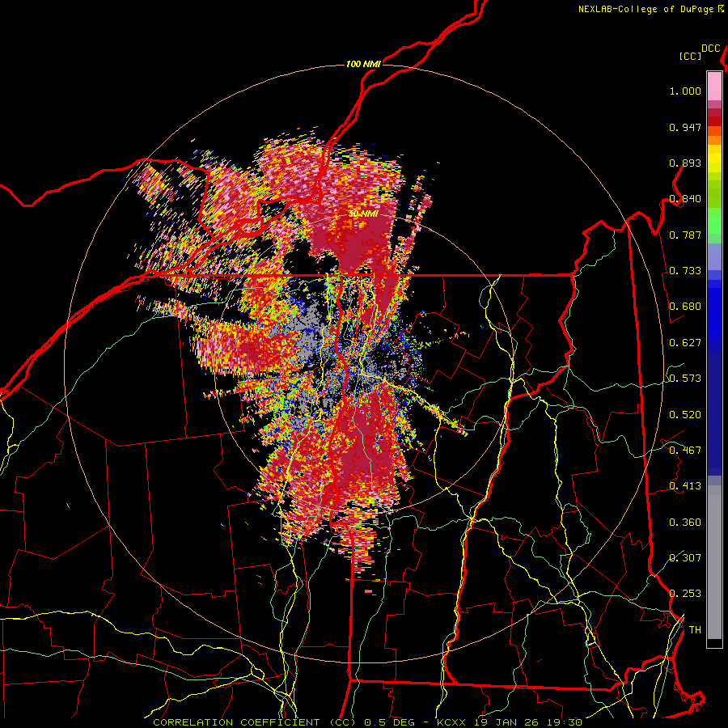This screenshot has height=728, width=728.
Task: Click the 0.627 scale value
Action: click(x=685, y=343)
